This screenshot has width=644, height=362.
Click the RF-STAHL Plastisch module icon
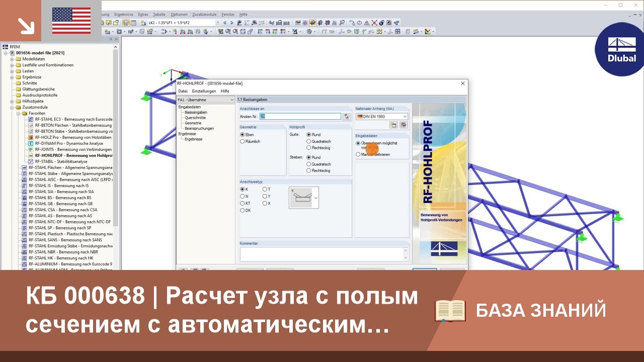(24, 234)
